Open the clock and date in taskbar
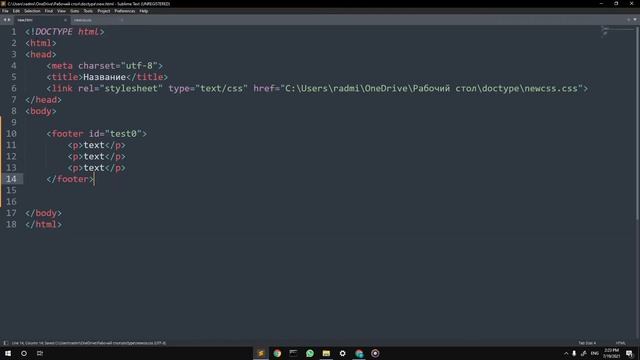Image resolution: width=640 pixels, height=360 pixels. 611,353
